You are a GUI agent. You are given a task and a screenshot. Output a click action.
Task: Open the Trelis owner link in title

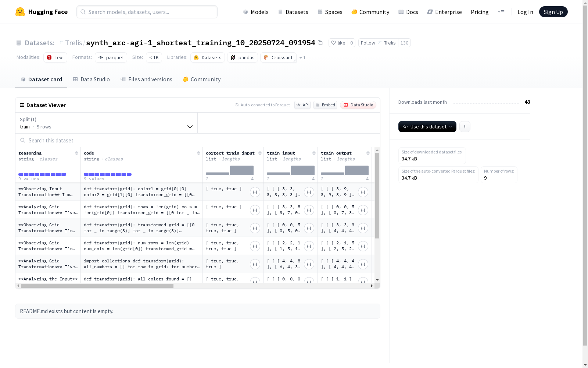pos(73,43)
